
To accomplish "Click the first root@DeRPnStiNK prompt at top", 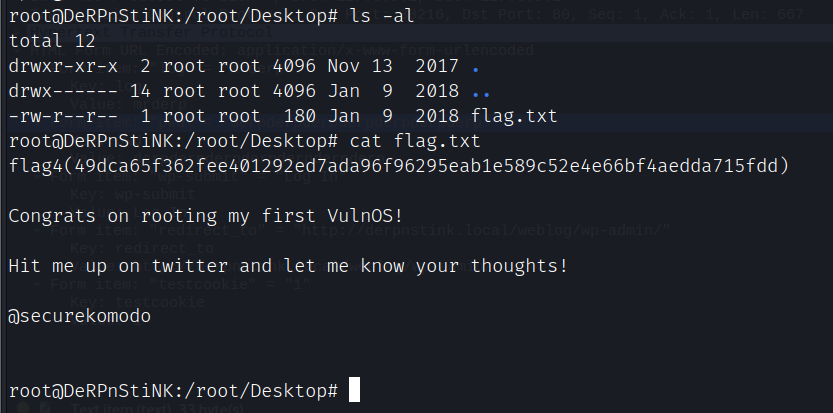I will click(170, 19).
